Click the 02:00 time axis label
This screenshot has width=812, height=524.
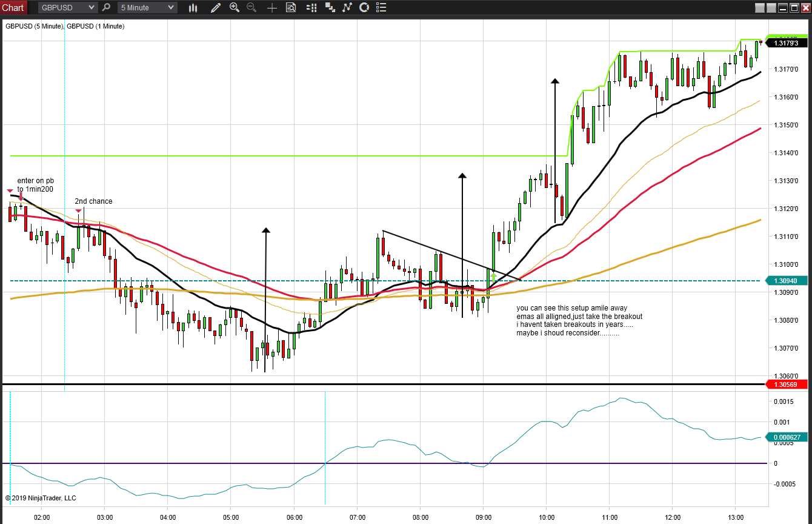42,517
